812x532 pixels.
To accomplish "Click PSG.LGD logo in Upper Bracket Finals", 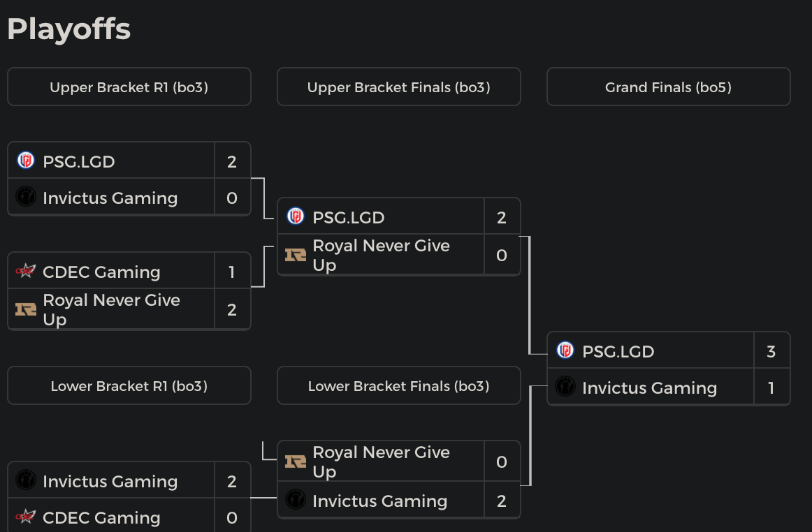I will pos(296,216).
